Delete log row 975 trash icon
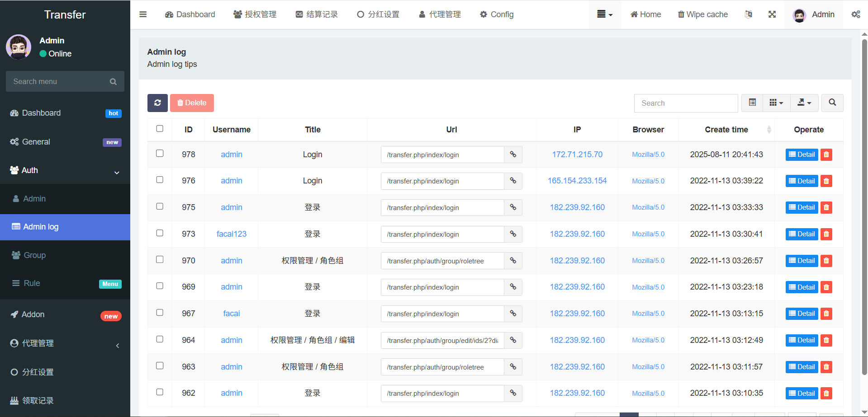 pos(826,207)
